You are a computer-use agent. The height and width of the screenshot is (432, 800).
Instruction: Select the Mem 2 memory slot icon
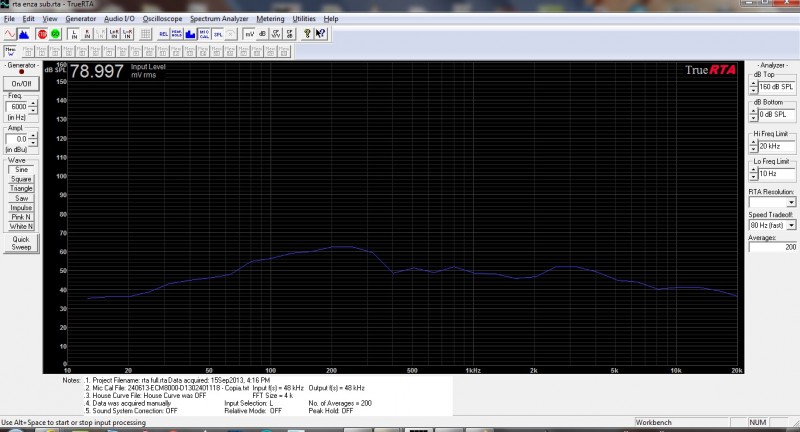click(41, 51)
